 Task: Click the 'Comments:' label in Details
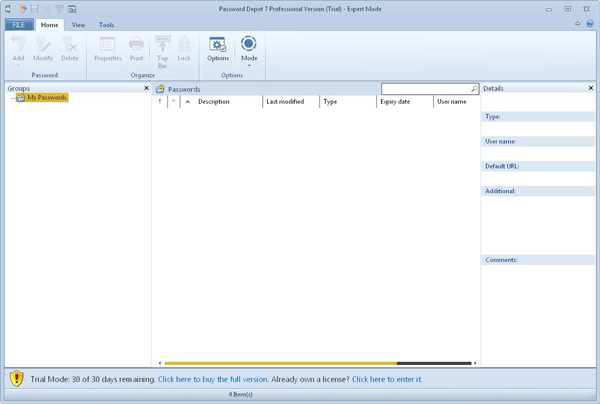(501, 260)
